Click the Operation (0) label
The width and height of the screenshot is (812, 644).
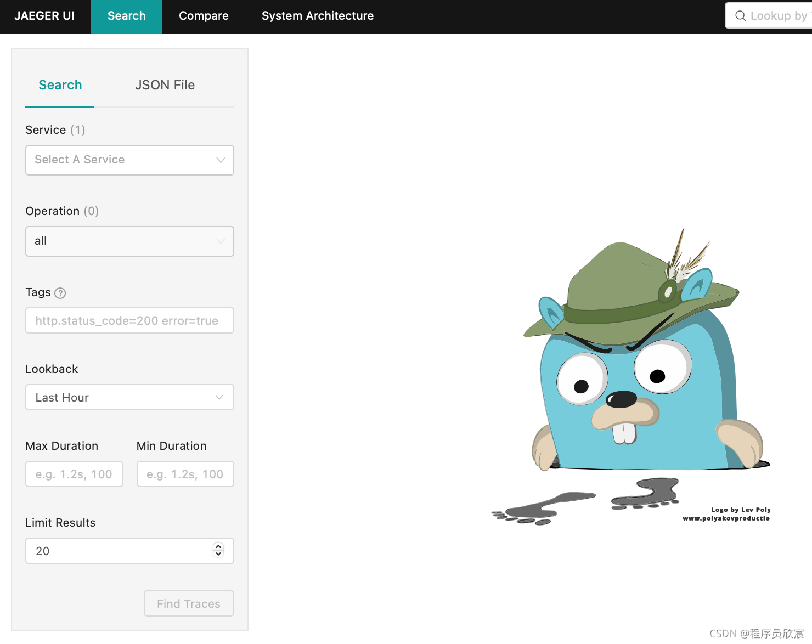pyautogui.click(x=62, y=211)
